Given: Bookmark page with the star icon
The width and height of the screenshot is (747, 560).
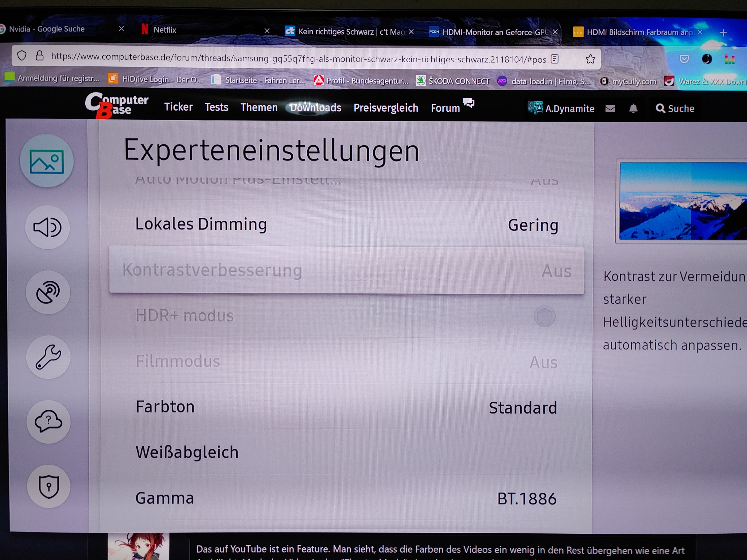Looking at the screenshot, I should (x=590, y=59).
